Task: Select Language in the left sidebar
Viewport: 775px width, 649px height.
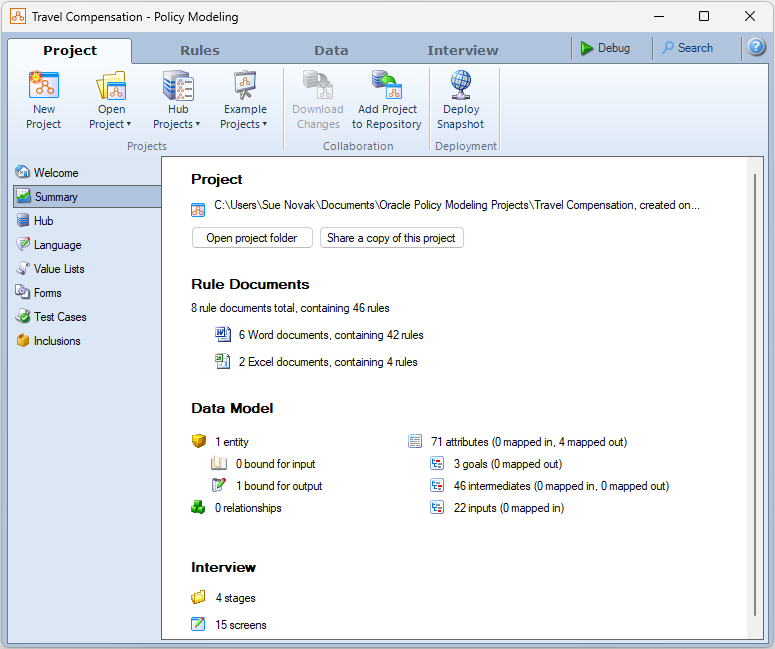Action: click(57, 245)
